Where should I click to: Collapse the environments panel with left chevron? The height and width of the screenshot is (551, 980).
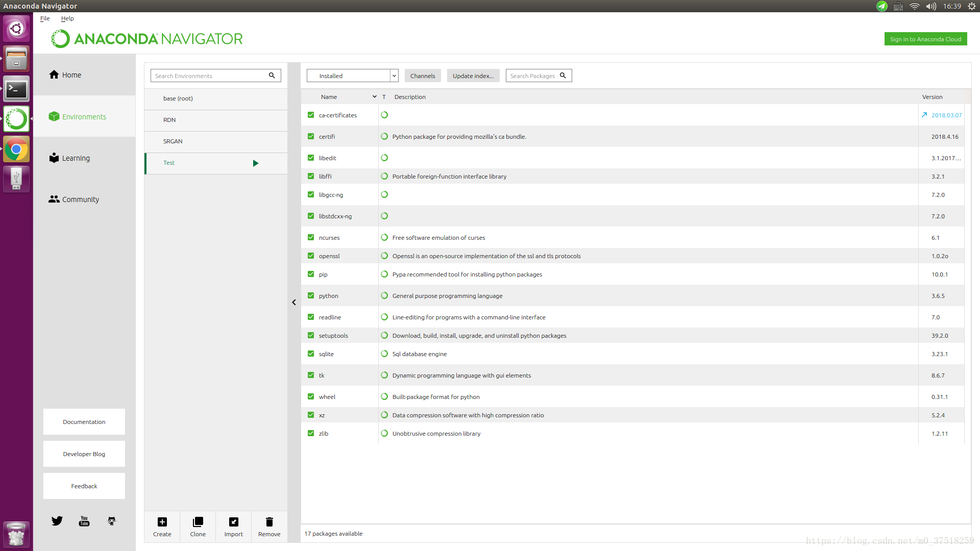point(294,303)
